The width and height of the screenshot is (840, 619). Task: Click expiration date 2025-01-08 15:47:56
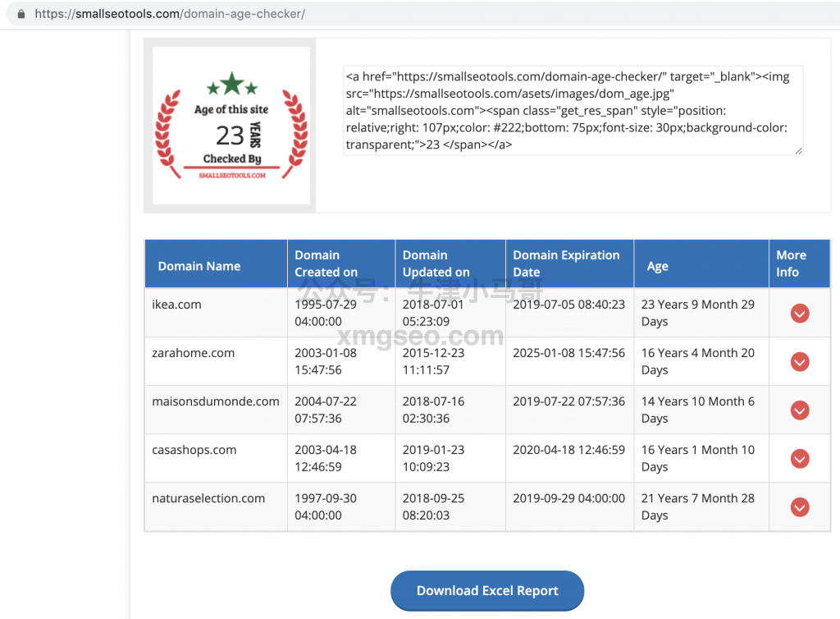pos(569,353)
